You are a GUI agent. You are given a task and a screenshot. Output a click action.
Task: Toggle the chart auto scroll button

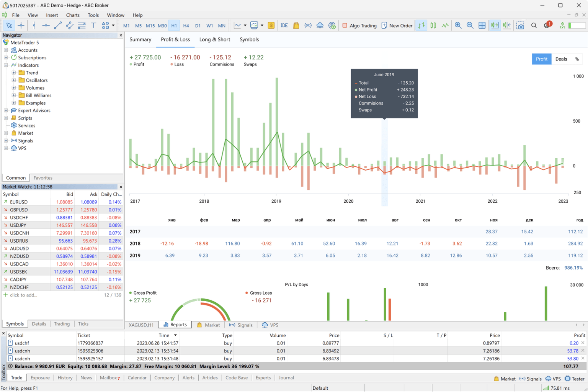(495, 25)
